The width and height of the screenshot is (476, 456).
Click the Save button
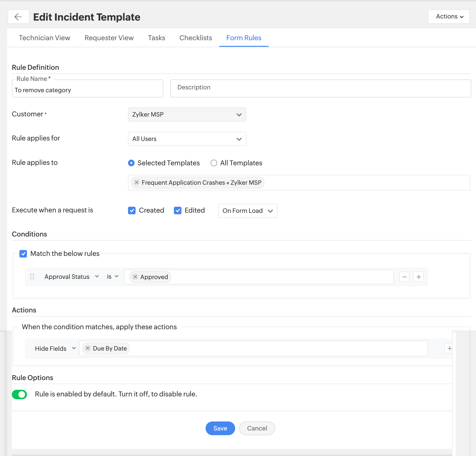pyautogui.click(x=220, y=428)
